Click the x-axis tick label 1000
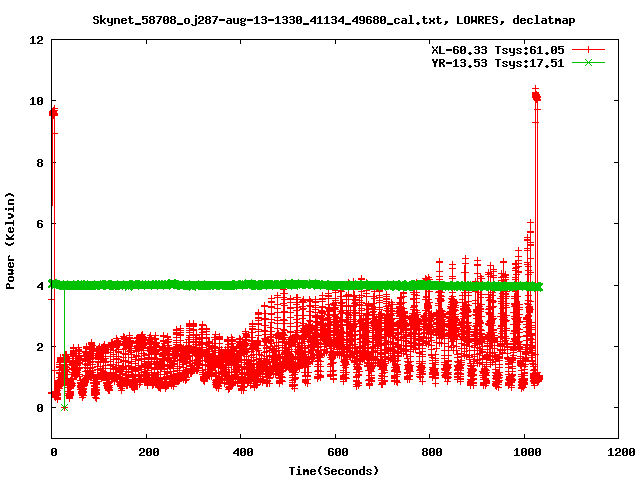 tap(527, 452)
